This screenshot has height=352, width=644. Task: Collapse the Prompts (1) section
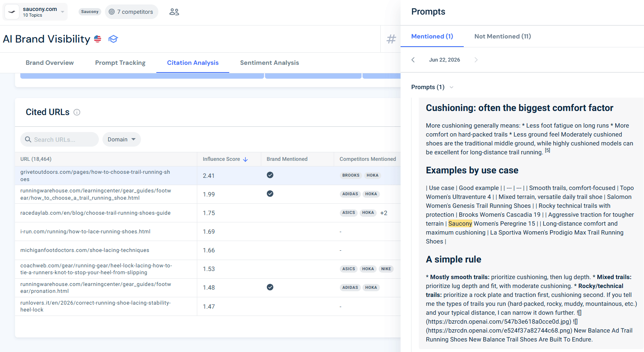coord(432,87)
